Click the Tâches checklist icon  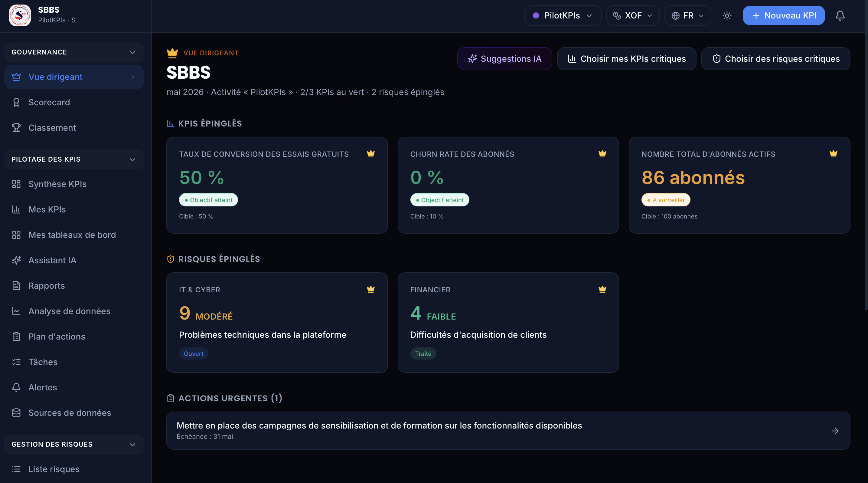click(16, 362)
